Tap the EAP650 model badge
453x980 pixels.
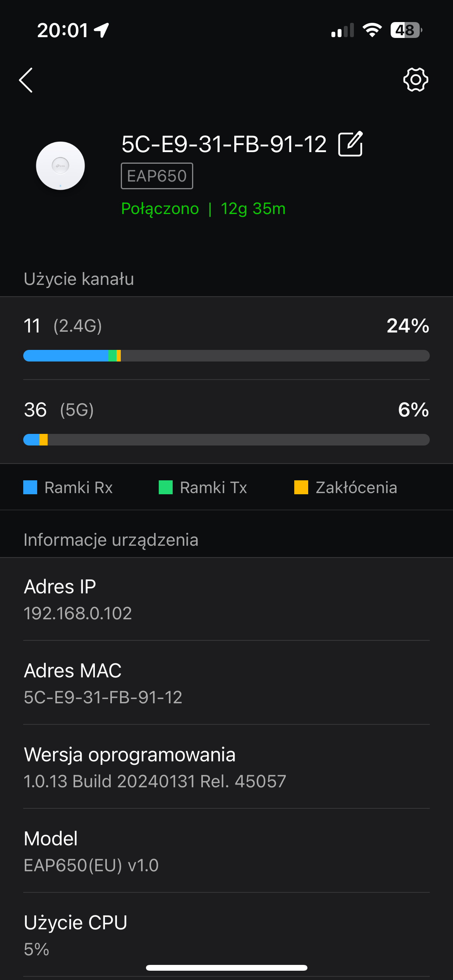[157, 176]
